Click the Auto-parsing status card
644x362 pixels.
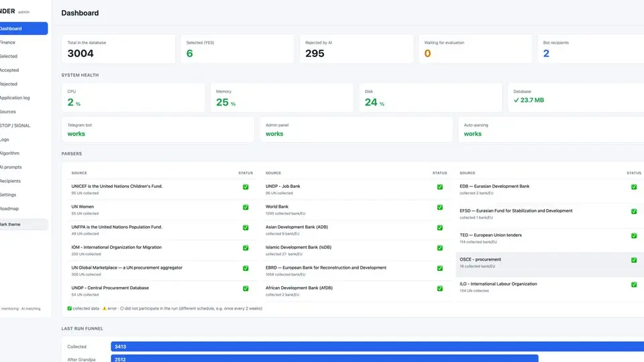pos(551,129)
